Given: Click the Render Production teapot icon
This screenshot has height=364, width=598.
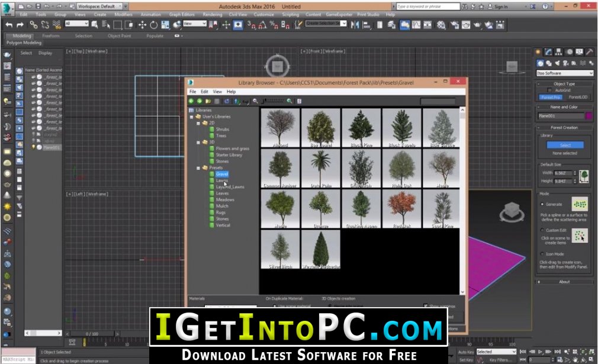Looking at the screenshot, I should click(x=477, y=25).
